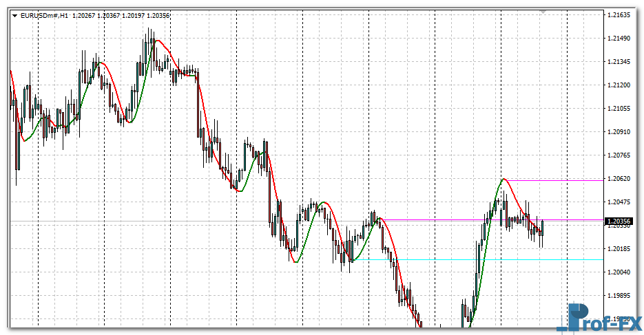Image resolution: width=644 pixels, height=335 pixels.
Task: Click the 1.20475 price scale label
Action: click(x=620, y=202)
